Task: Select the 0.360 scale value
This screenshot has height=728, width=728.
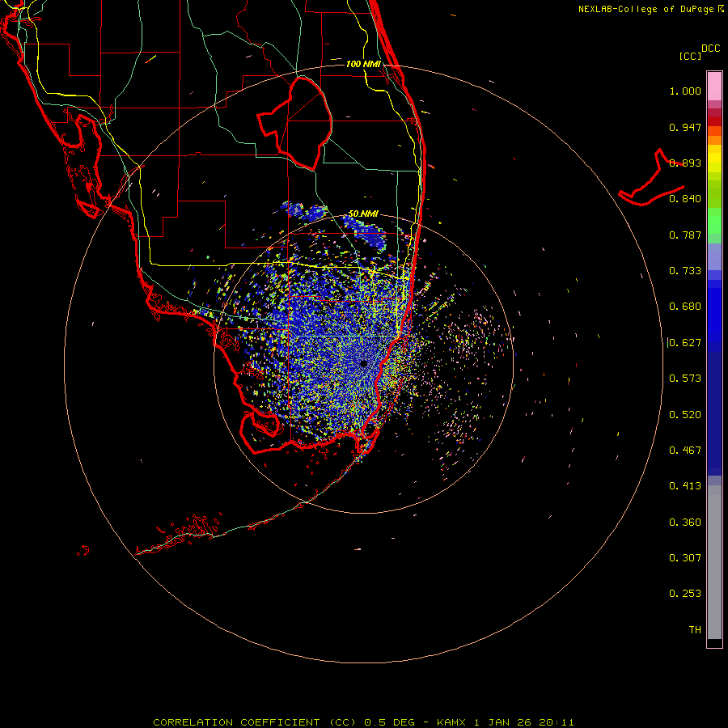Action: pyautogui.click(x=685, y=523)
